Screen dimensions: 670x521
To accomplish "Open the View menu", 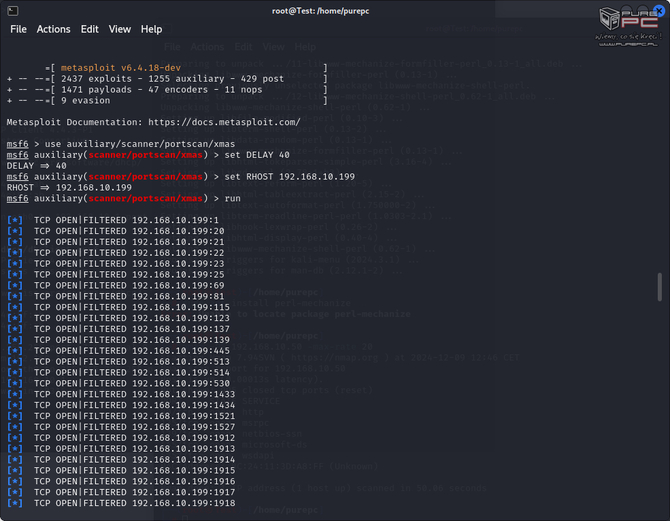I will pyautogui.click(x=120, y=29).
